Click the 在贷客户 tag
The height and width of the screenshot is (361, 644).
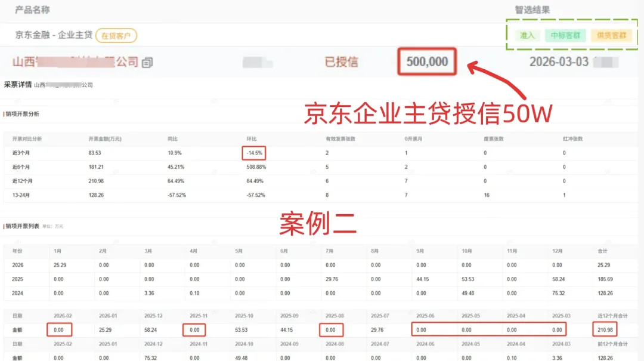coord(116,36)
